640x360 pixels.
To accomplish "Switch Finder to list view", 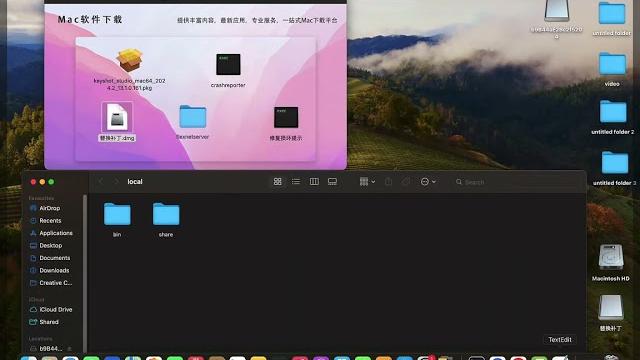I will pyautogui.click(x=296, y=182).
